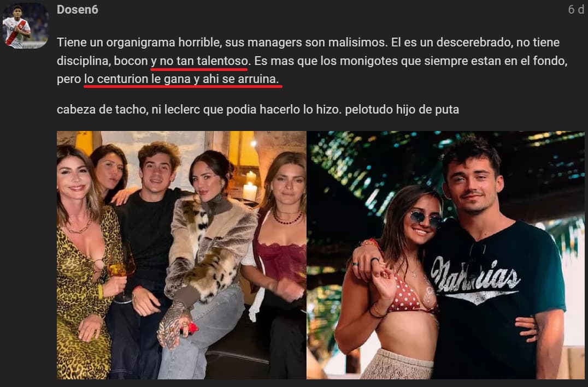Click the tattooed hand in the left photo
Image resolution: width=588 pixels, height=387 pixels.
(x=173, y=323)
